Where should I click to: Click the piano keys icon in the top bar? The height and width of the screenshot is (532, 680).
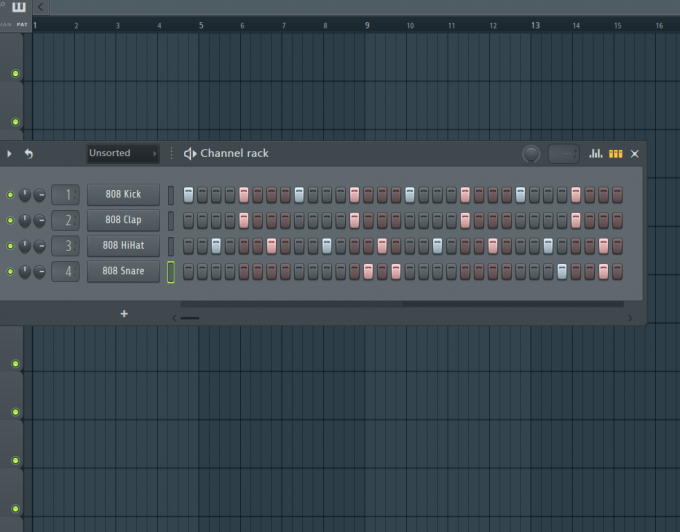pyautogui.click(x=19, y=7)
